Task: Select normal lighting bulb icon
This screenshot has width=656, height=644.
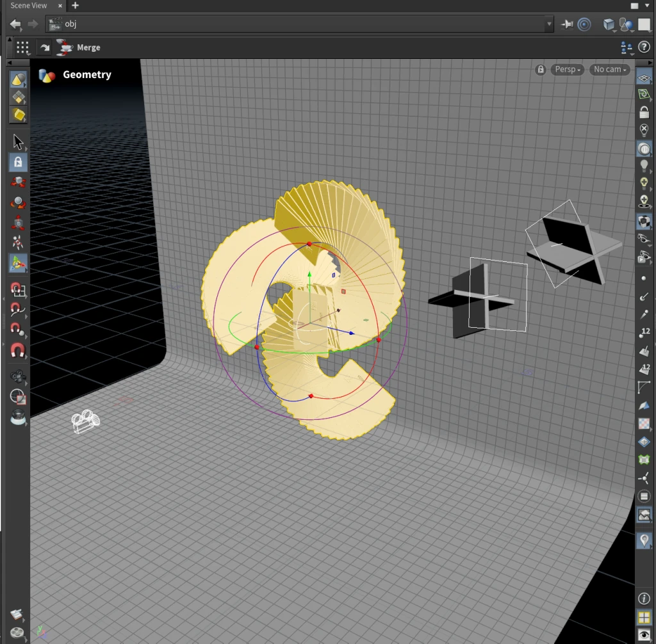Action: [x=644, y=166]
